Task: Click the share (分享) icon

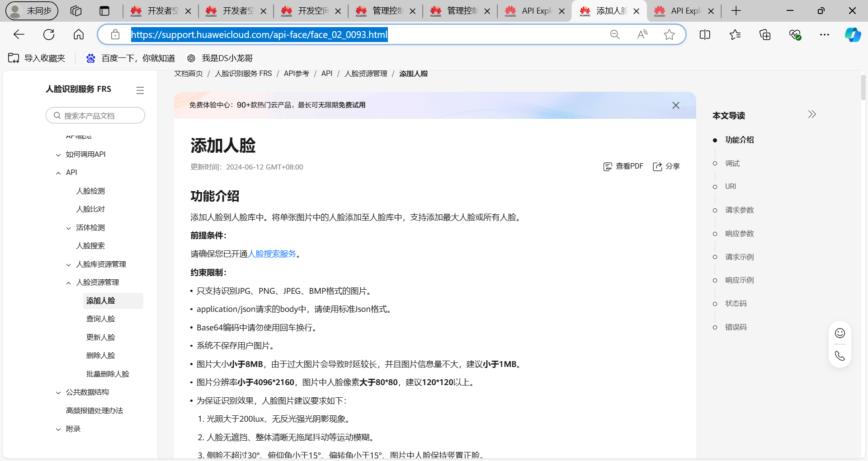Action: point(657,167)
